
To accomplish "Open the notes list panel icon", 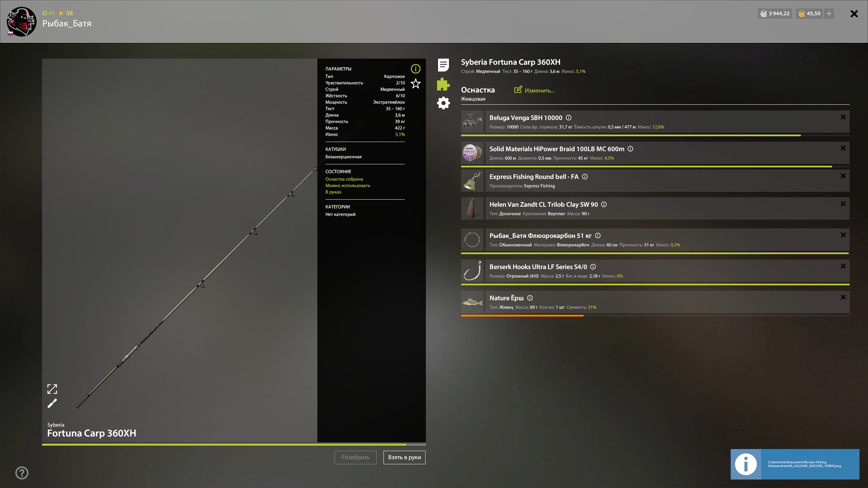I will [x=443, y=65].
